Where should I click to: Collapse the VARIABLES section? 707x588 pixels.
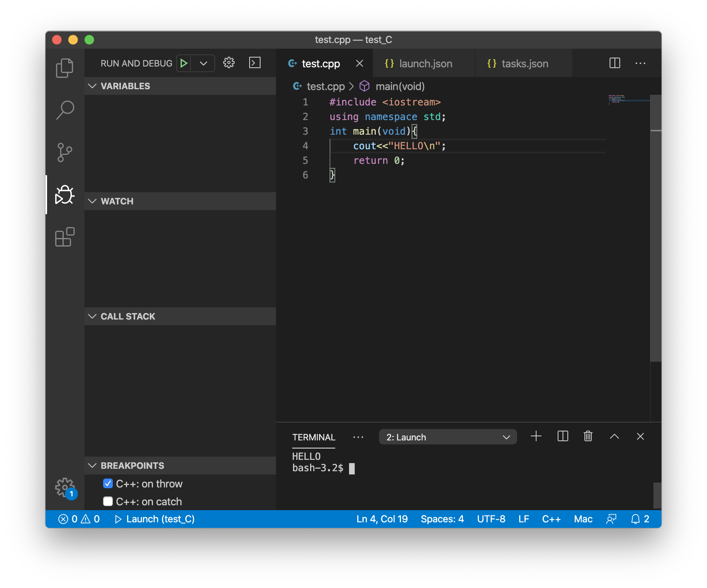click(x=180, y=86)
